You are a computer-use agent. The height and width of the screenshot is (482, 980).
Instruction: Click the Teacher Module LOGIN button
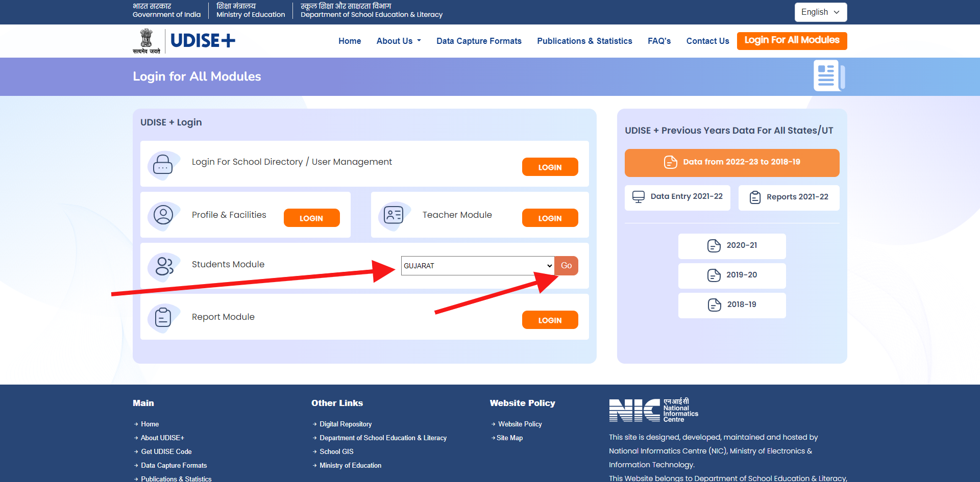(550, 218)
